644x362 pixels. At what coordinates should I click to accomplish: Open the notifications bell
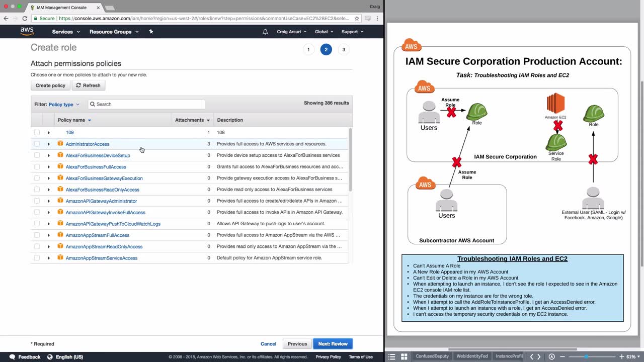click(x=265, y=32)
